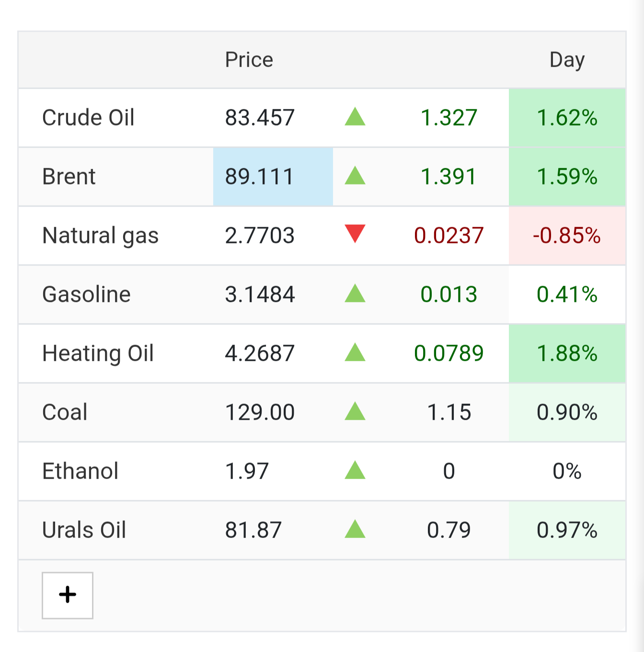This screenshot has width=644, height=652.
Task: Click the -0.85% Natural gas day change
Action: [567, 236]
